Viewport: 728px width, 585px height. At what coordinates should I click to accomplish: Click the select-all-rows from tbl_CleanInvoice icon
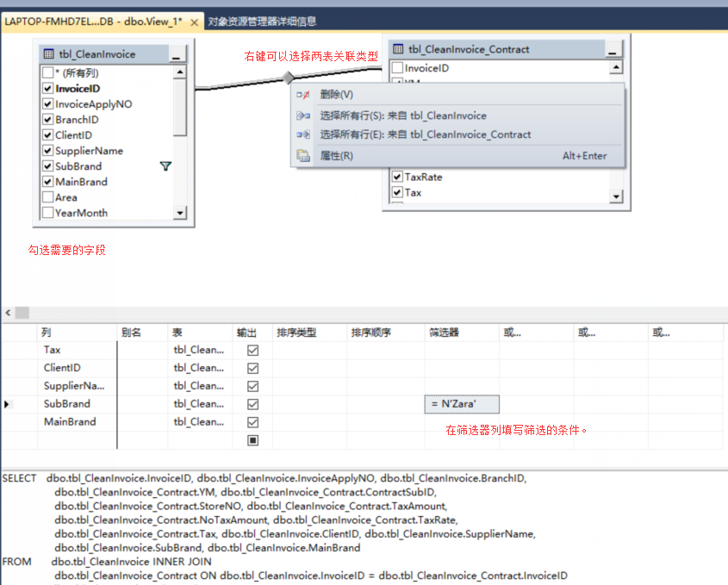point(303,115)
